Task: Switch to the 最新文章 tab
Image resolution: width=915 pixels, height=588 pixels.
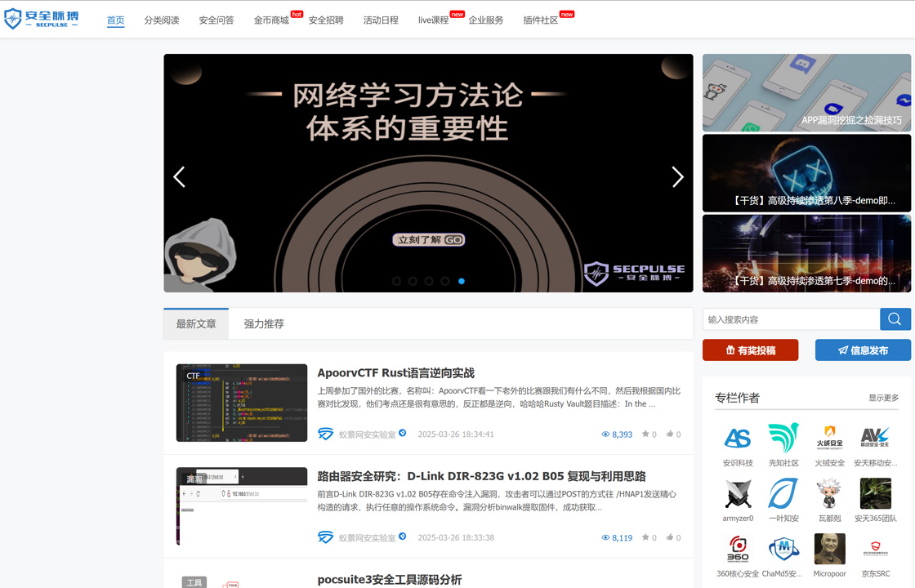Action: pos(196,323)
